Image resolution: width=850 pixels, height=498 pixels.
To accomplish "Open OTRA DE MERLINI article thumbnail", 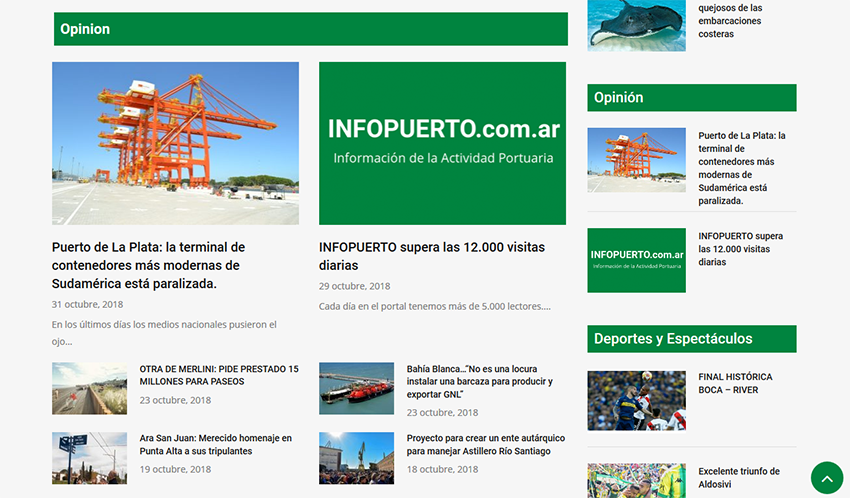I will [x=89, y=389].
